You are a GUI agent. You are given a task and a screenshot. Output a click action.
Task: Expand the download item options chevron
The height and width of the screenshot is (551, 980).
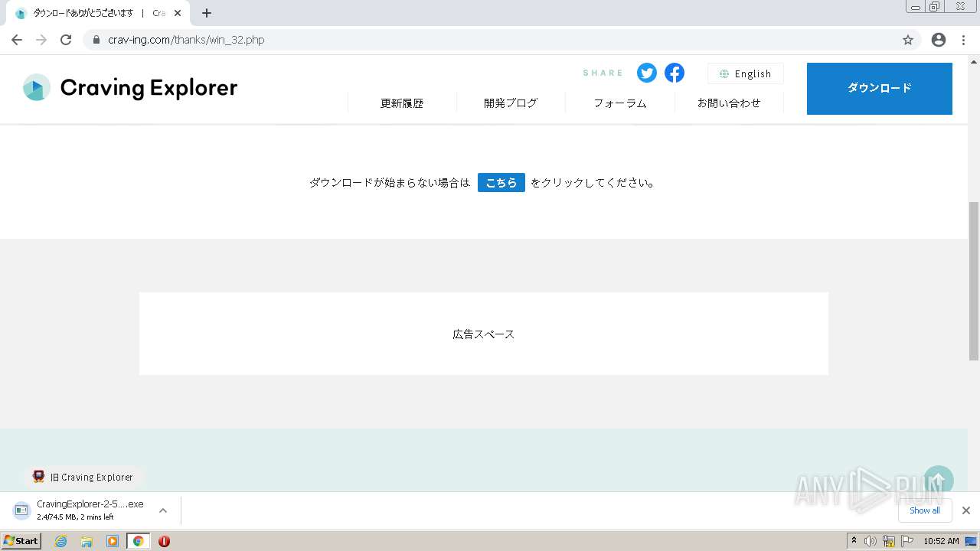(x=163, y=510)
